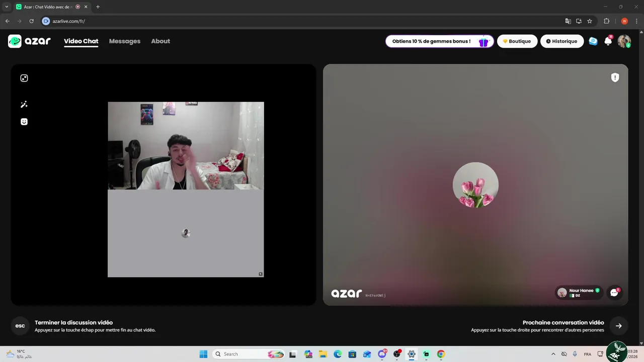Viewport: 644px width, 362px height.
Task: Click the Azar logo
Action: point(29,41)
